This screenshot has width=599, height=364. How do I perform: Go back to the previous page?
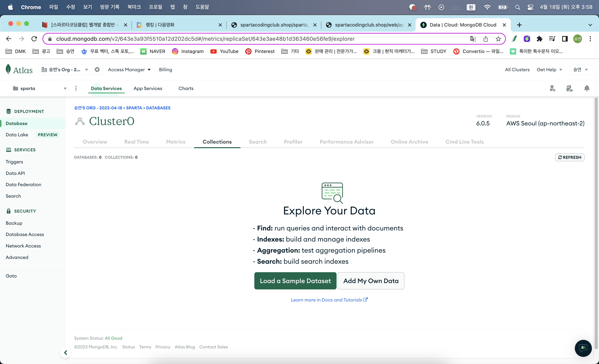9,39
